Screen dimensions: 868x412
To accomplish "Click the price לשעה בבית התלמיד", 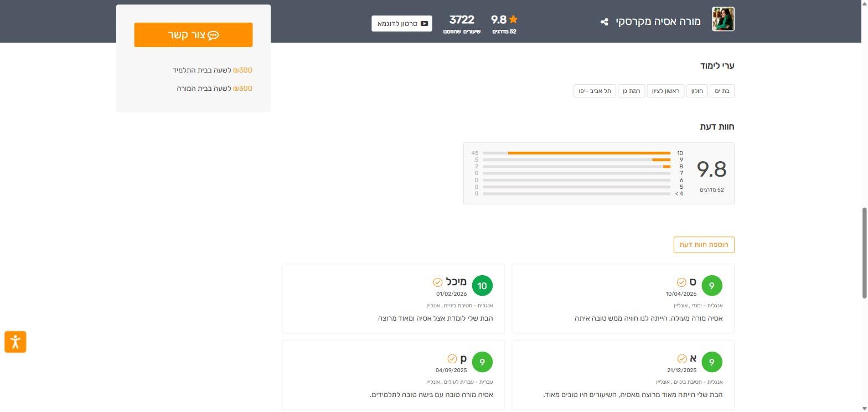I will point(213,70).
